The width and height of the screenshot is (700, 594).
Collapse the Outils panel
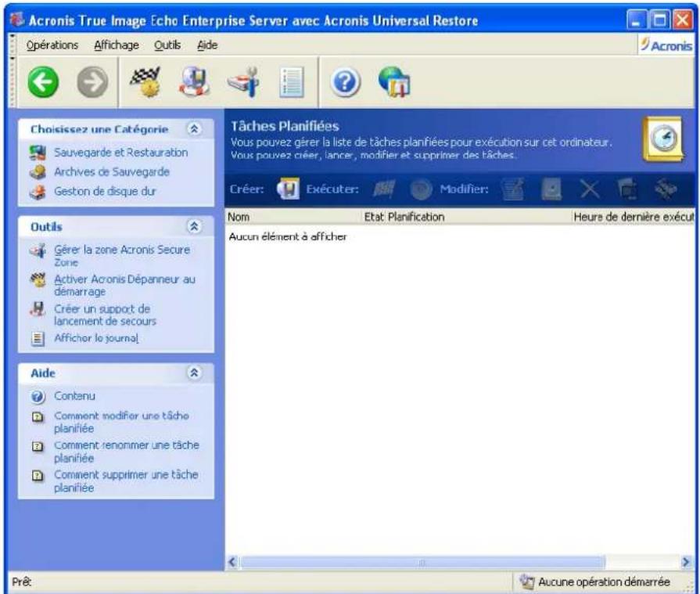tap(194, 226)
